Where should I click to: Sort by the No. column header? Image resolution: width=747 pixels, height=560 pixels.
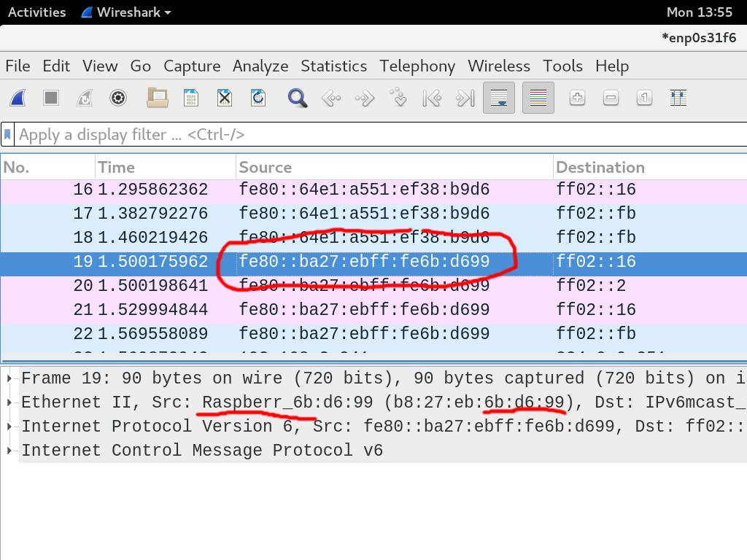click(47, 167)
